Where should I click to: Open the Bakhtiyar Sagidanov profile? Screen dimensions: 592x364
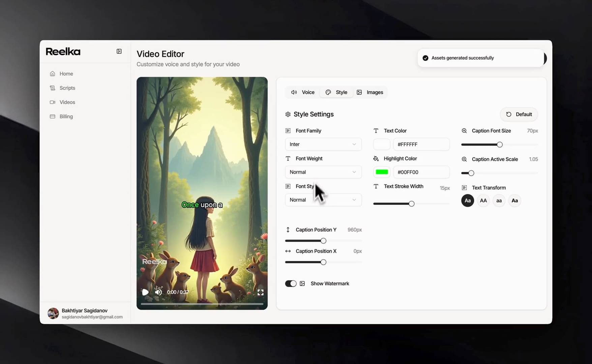(x=85, y=313)
